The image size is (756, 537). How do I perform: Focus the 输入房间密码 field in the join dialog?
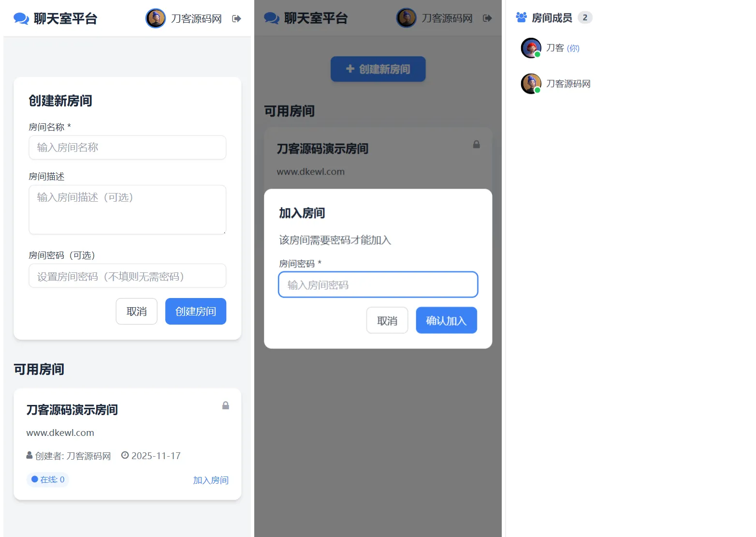coord(378,284)
